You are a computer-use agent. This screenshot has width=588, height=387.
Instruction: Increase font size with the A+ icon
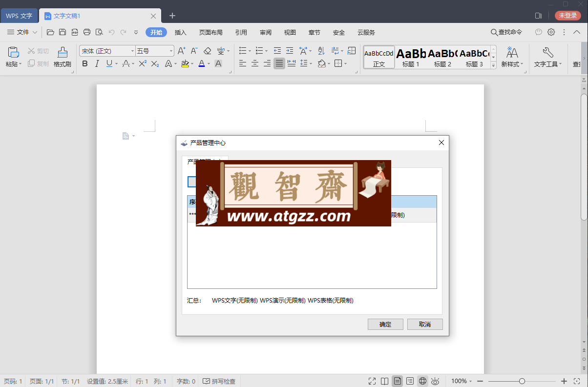182,51
